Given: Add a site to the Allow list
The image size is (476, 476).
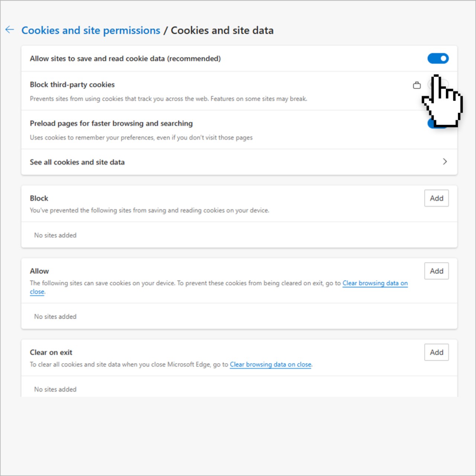Looking at the screenshot, I should point(437,271).
